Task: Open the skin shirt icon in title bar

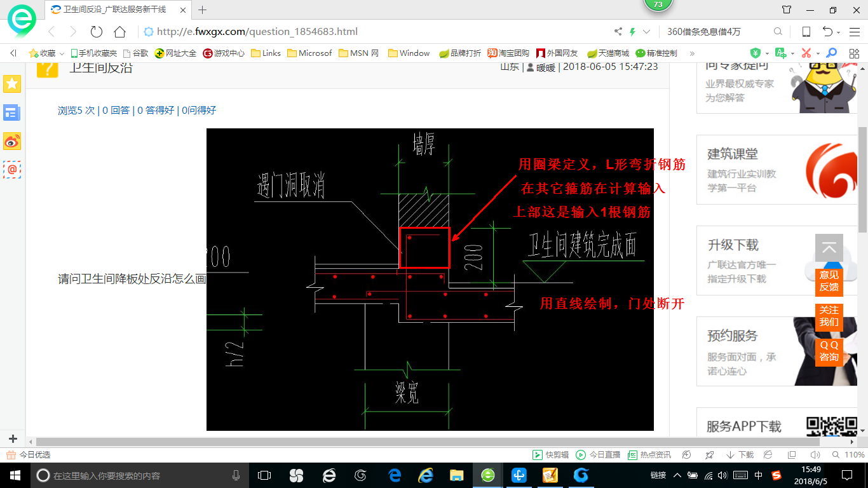Action: (x=787, y=10)
